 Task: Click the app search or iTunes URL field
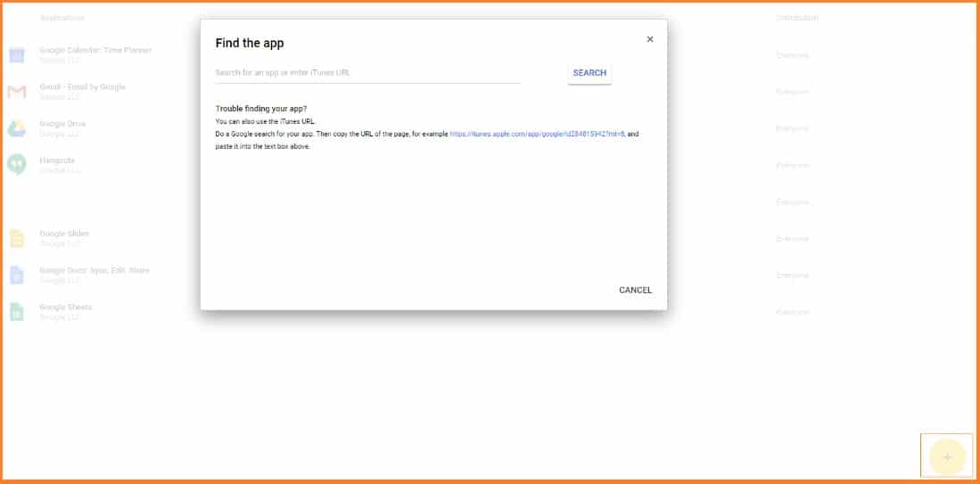click(367, 72)
